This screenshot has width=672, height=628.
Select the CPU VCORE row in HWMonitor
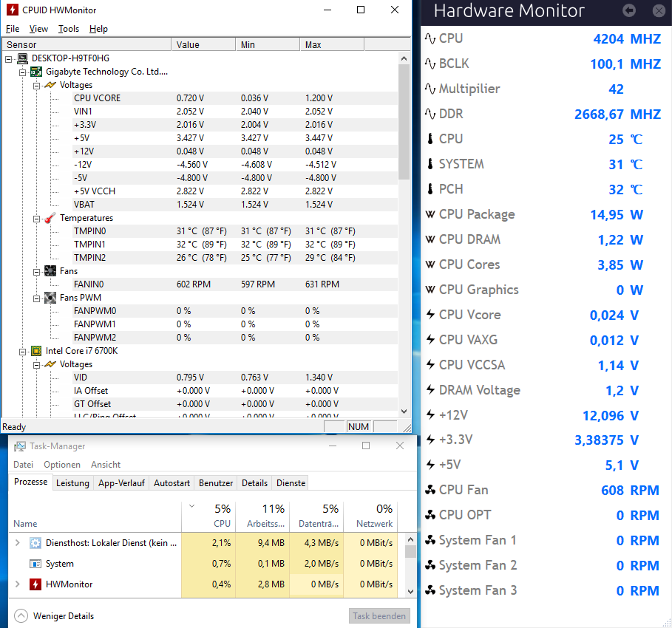coord(235,98)
